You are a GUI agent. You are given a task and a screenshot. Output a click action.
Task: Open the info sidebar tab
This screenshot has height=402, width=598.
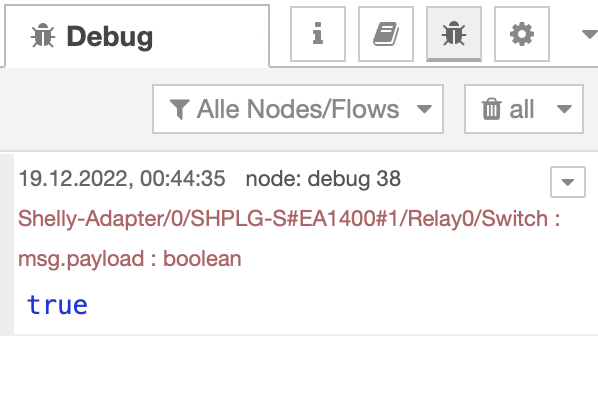pos(318,34)
